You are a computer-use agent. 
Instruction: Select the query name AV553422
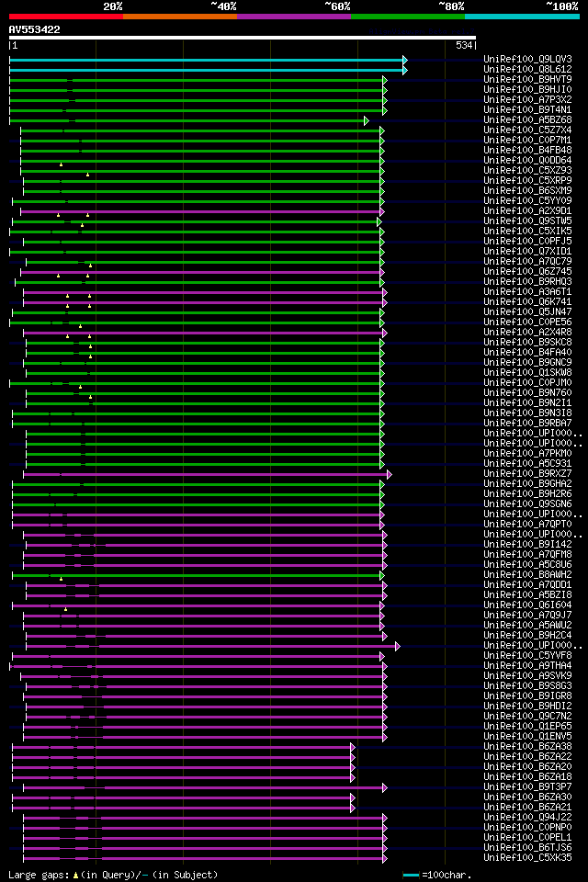pyautogui.click(x=34, y=29)
